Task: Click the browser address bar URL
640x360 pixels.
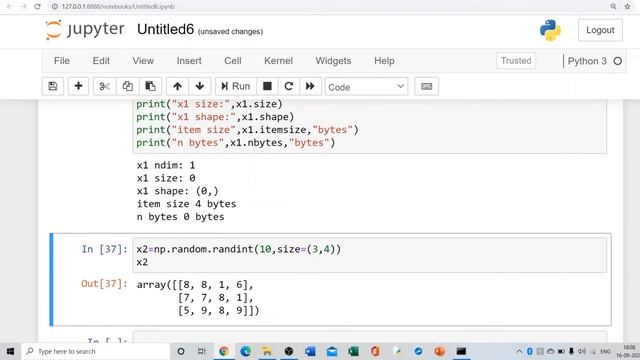Action: [x=118, y=7]
